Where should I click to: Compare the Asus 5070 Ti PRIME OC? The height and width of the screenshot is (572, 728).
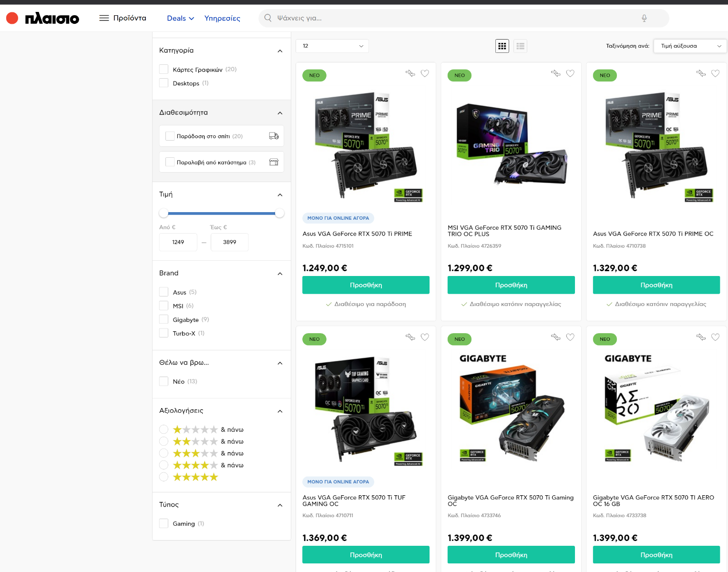(701, 73)
